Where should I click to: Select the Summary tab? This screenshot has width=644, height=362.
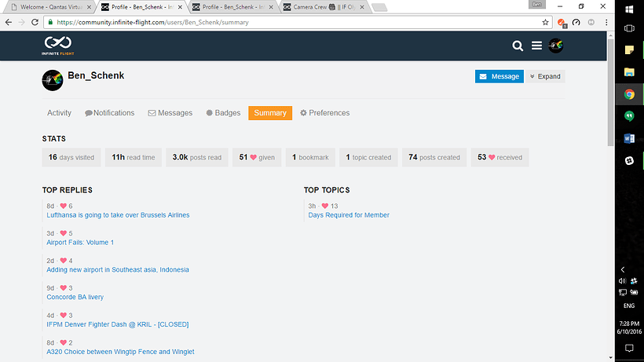(x=270, y=113)
